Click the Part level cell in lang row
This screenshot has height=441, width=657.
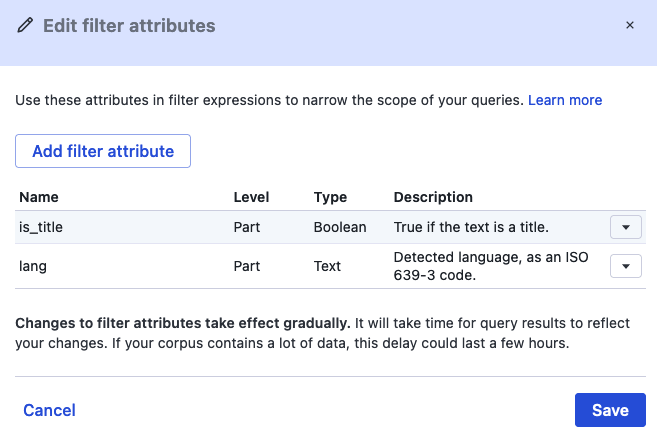click(x=247, y=266)
